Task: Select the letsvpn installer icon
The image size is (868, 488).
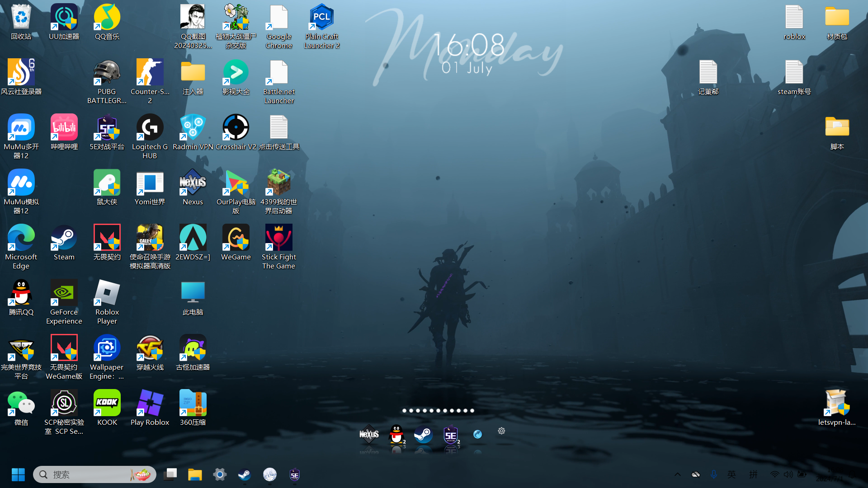Action: pyautogui.click(x=837, y=408)
